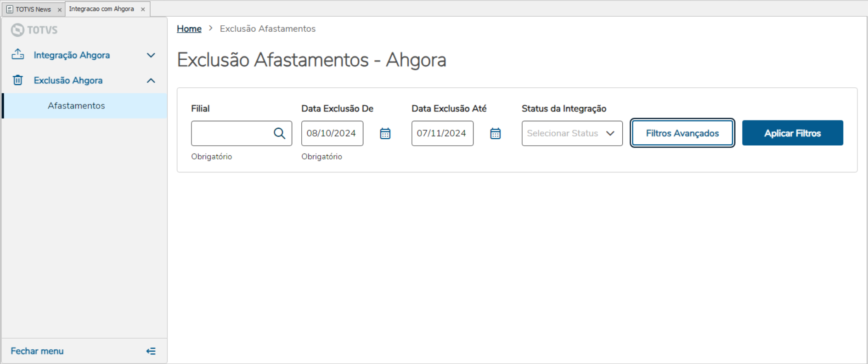Click the collapse menu arrow icon
The image size is (868, 364).
(x=151, y=351)
